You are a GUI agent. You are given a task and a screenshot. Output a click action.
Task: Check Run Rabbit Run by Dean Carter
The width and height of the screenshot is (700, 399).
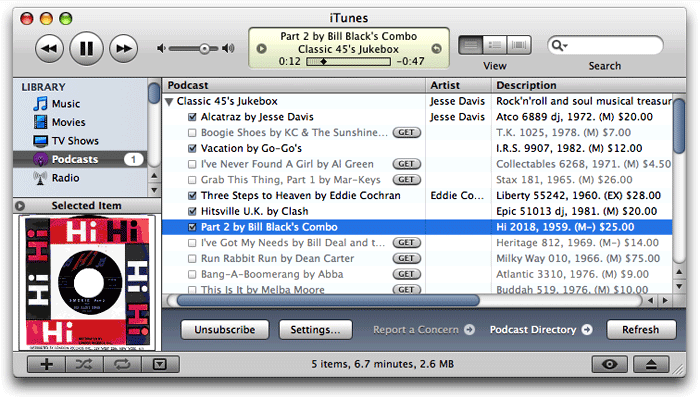click(192, 259)
